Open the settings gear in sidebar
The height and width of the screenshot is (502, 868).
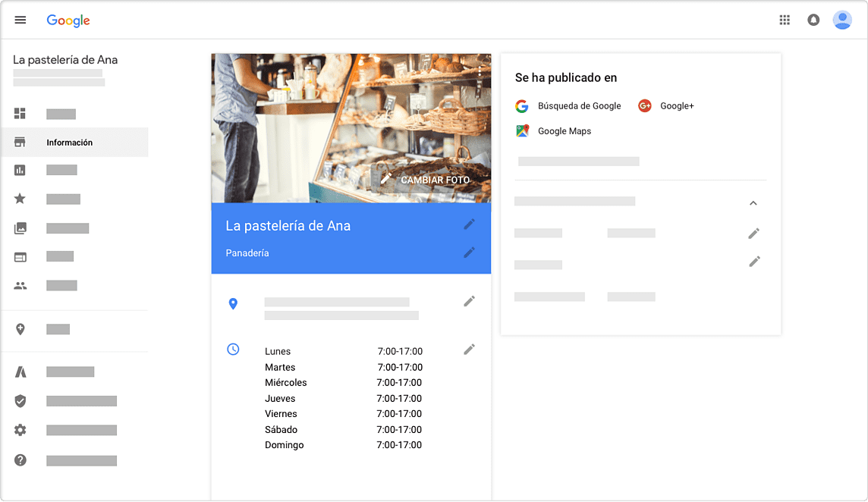click(x=20, y=430)
